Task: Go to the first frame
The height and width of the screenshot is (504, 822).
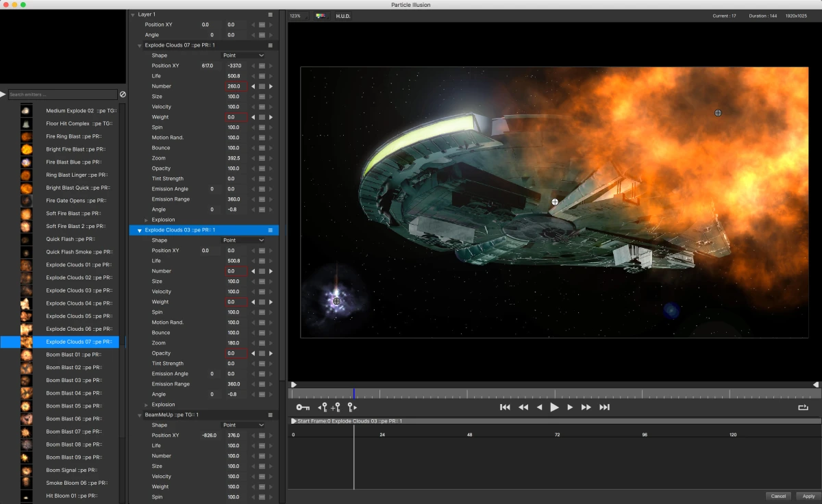Action: (x=505, y=407)
